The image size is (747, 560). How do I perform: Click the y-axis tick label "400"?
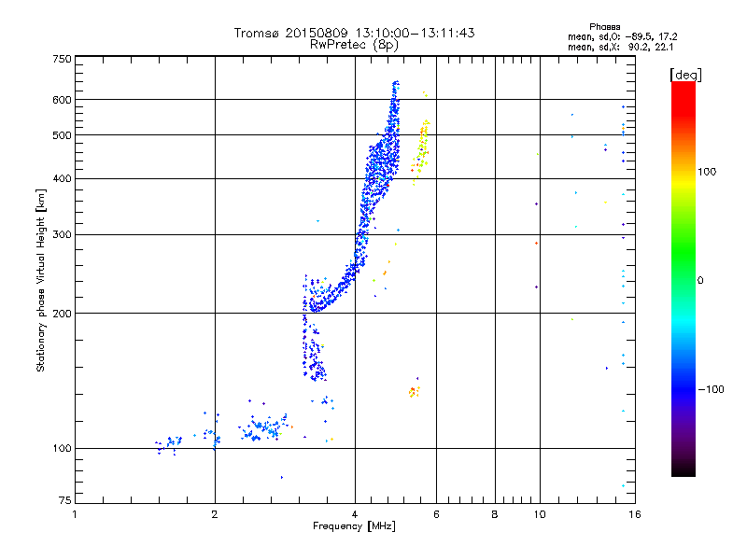pyautogui.click(x=62, y=178)
